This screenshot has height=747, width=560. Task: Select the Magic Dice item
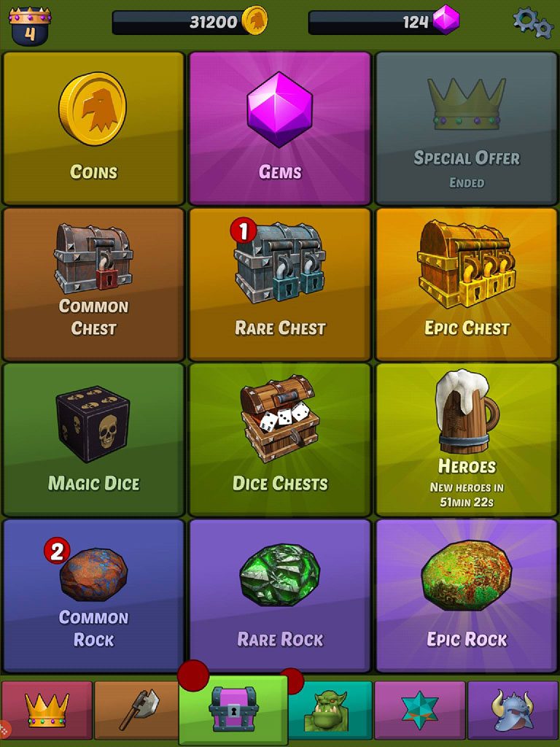point(93,440)
